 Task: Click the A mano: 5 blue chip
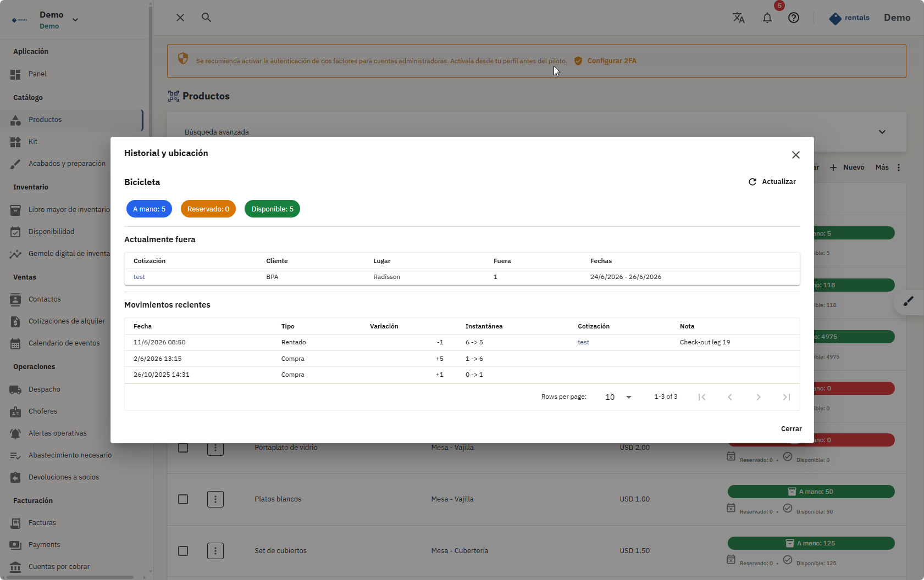[149, 209]
